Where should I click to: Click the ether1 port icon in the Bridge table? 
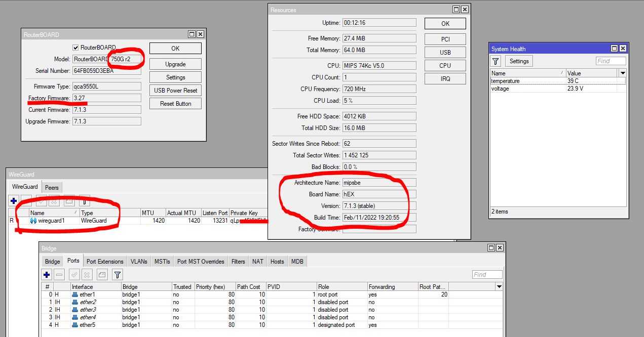75,294
